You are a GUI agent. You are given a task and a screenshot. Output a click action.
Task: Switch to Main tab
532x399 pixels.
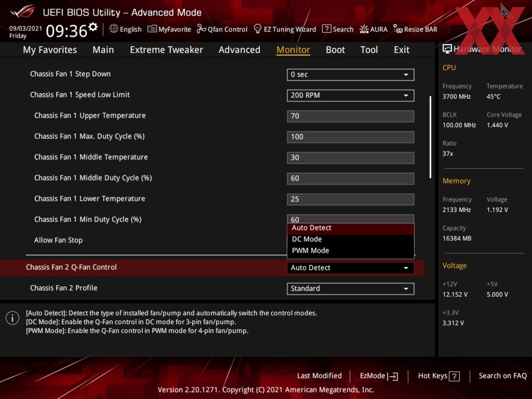(x=103, y=50)
